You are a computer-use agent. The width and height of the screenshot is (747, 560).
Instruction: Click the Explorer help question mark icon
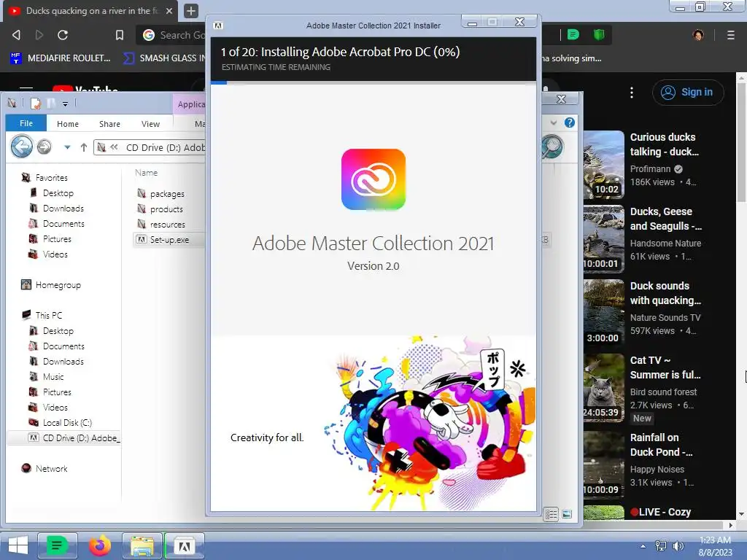tap(569, 122)
